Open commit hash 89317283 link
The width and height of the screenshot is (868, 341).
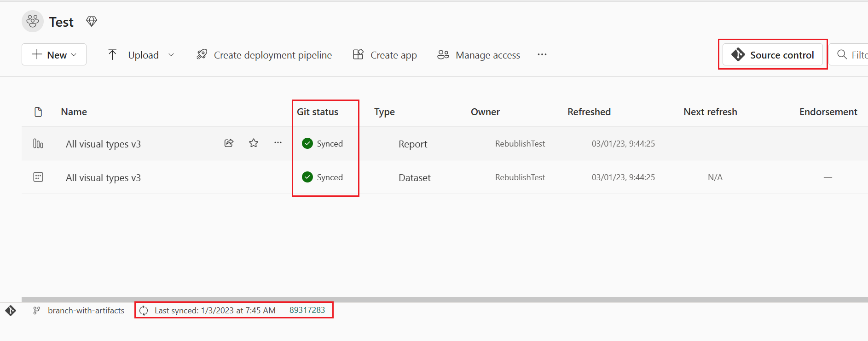click(307, 310)
